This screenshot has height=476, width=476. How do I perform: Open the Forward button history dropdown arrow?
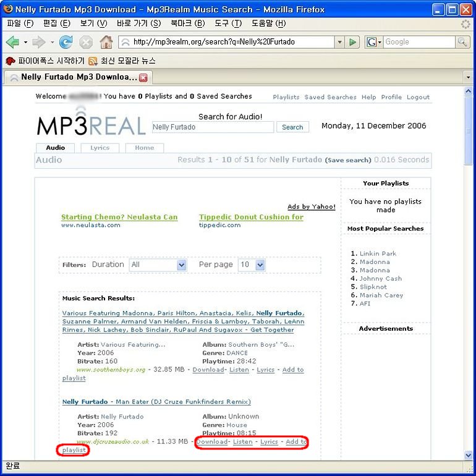pyautogui.click(x=52, y=42)
